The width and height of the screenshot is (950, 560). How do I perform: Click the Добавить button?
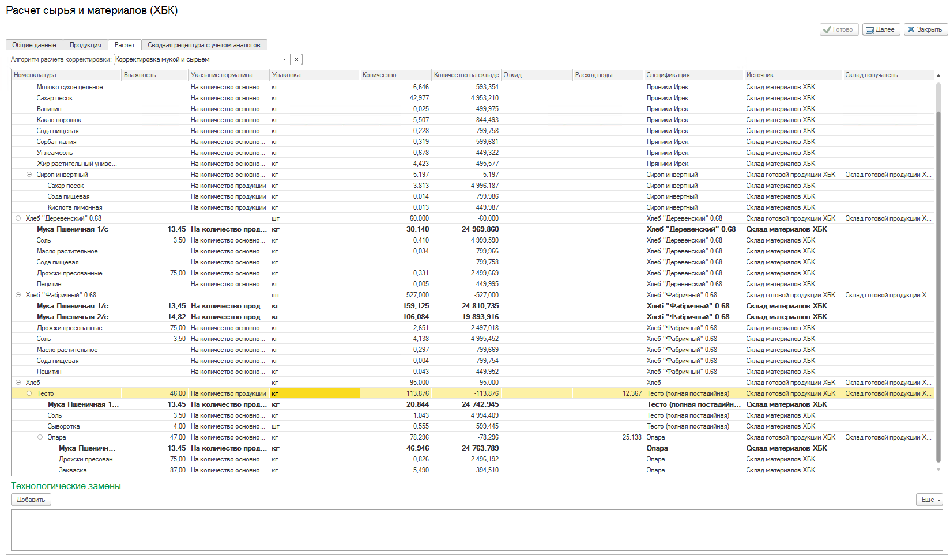[x=31, y=500]
